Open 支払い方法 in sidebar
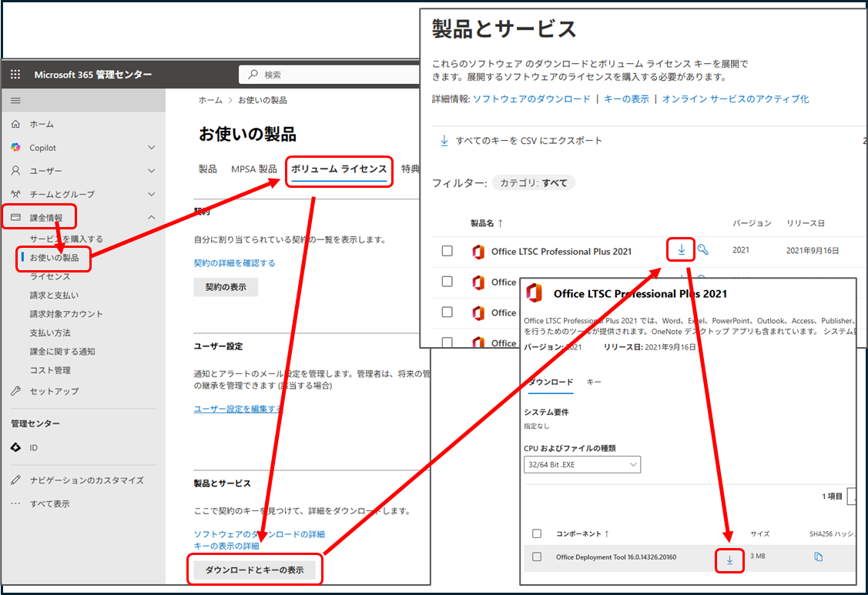868x595 pixels. coord(50,333)
